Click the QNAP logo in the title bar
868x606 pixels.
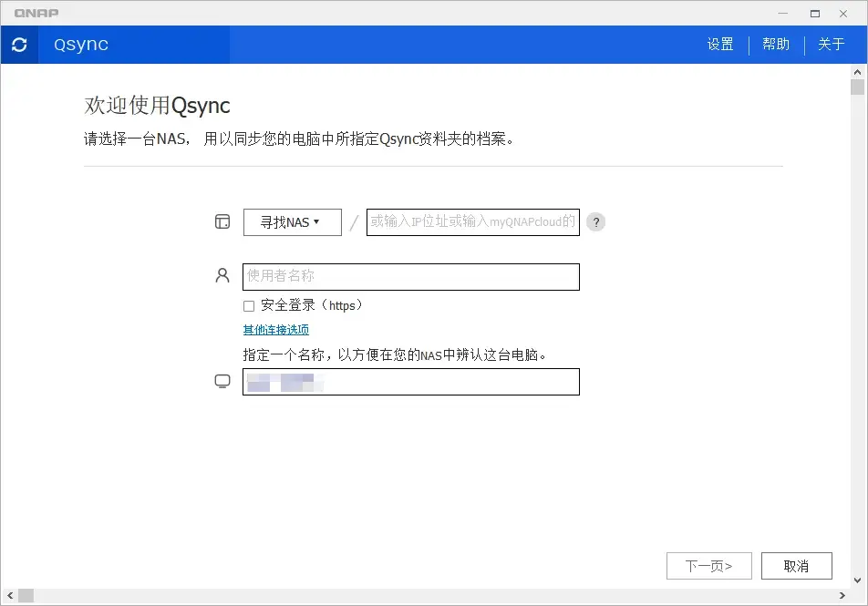click(x=38, y=13)
